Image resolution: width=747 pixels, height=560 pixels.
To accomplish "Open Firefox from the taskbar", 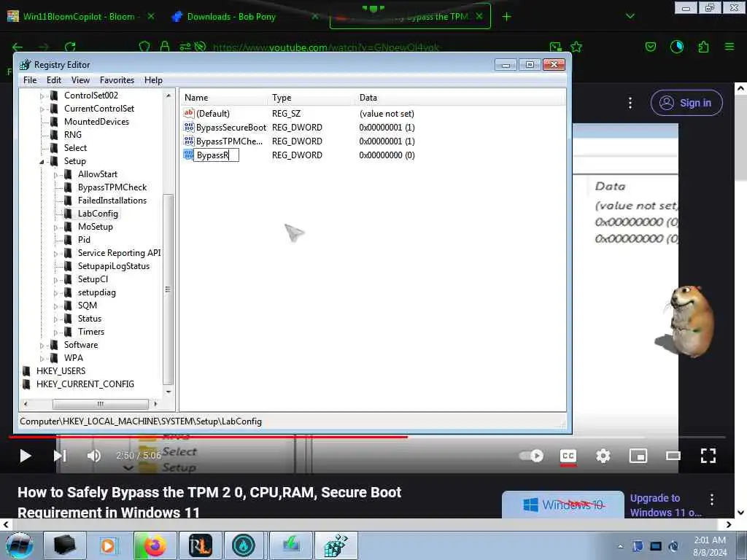I will 155,545.
